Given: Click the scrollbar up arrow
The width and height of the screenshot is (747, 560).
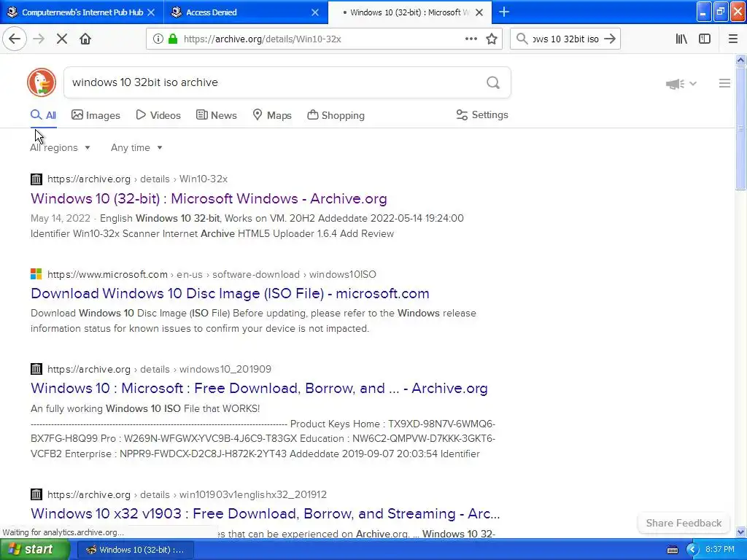Looking at the screenshot, I should 740,60.
